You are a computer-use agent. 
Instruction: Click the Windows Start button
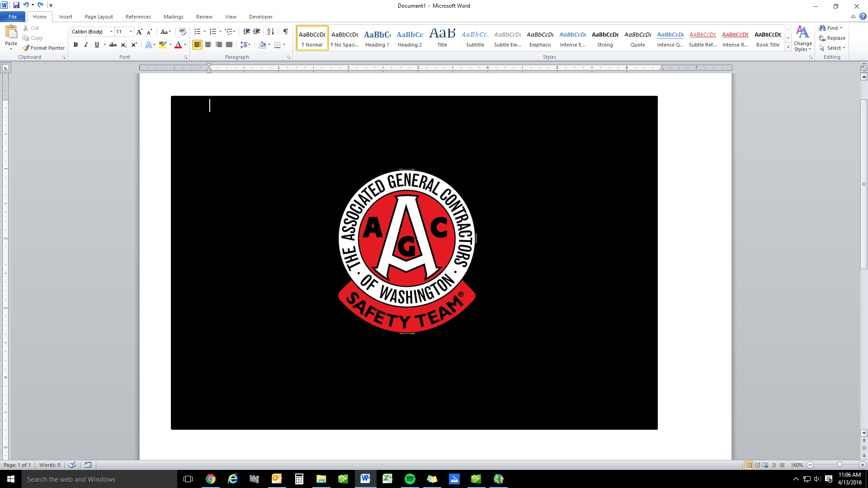click(x=11, y=479)
